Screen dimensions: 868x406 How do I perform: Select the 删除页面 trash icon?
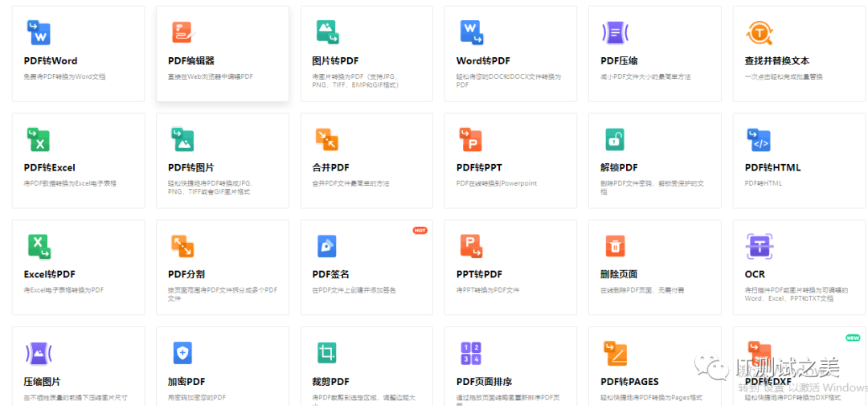click(x=615, y=246)
